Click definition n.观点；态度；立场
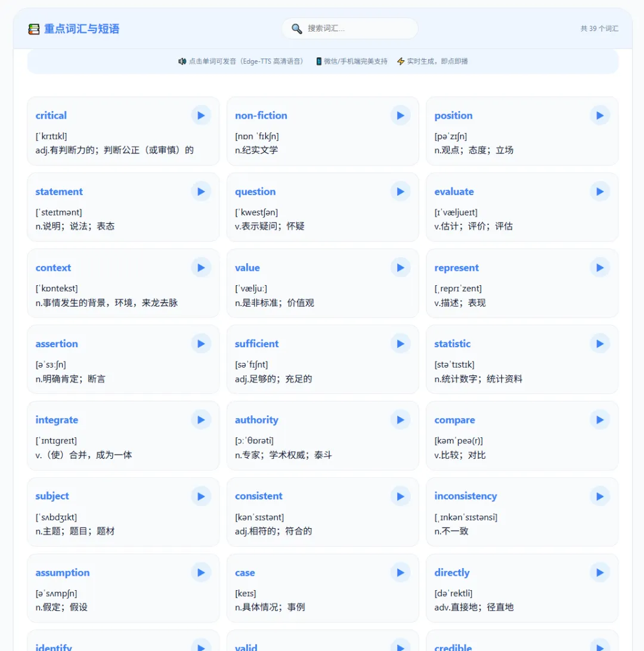Viewport: 644px width, 651px height. pos(474,150)
